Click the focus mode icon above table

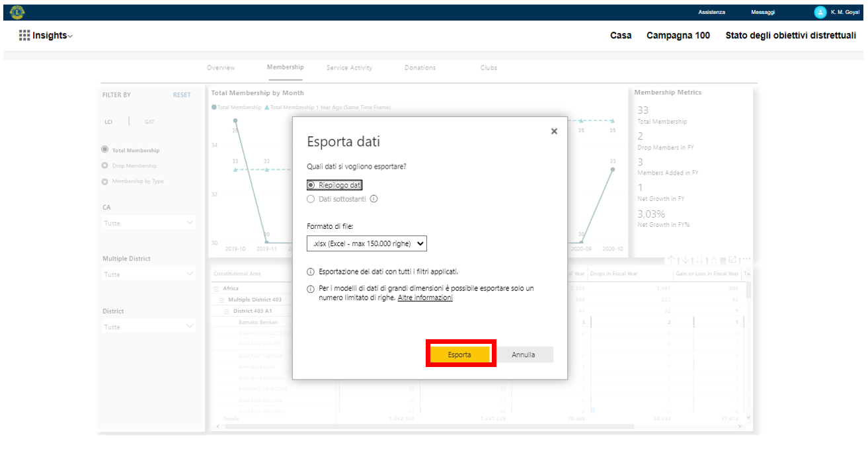[732, 260]
